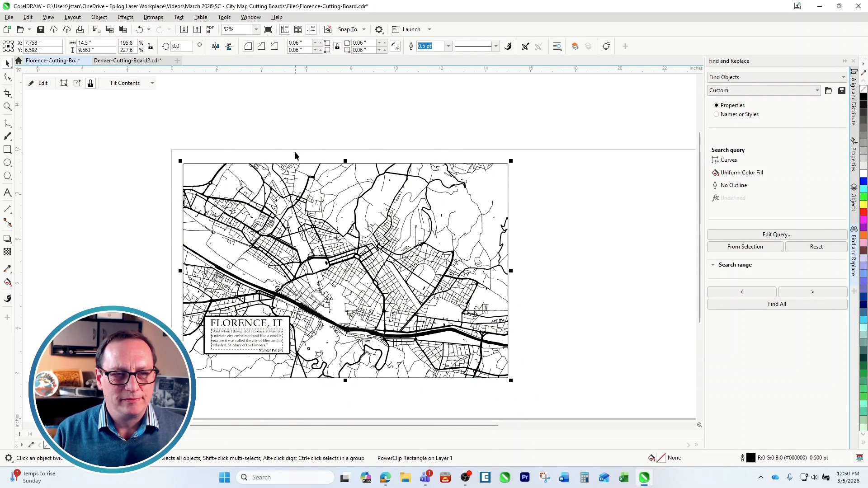Pick a red swatch from the color palette
The height and width of the screenshot is (488, 868).
[x=863, y=212]
